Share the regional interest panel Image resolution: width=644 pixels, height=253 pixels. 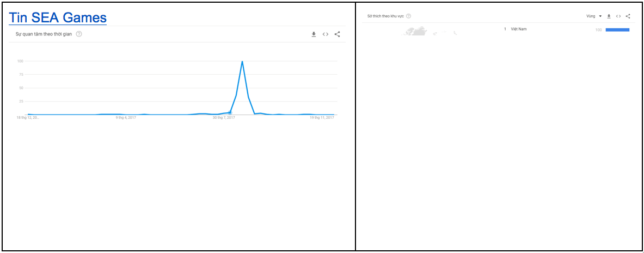pyautogui.click(x=628, y=16)
